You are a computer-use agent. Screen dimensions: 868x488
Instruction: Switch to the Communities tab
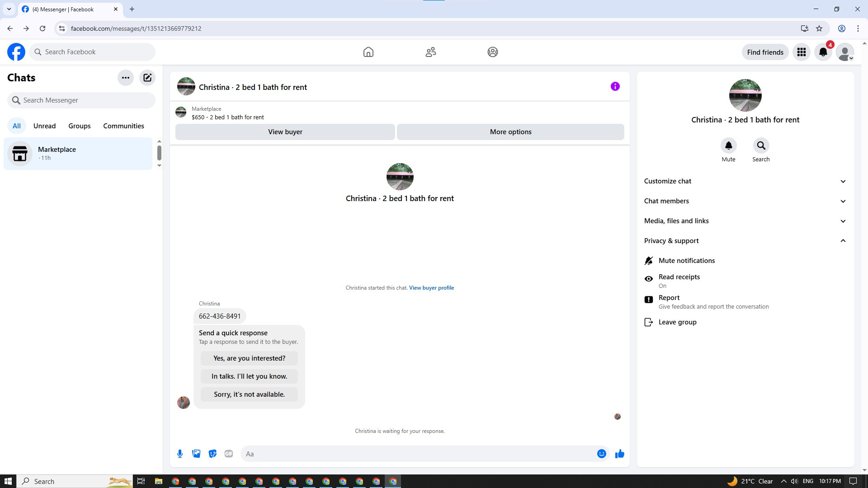pyautogui.click(x=123, y=126)
